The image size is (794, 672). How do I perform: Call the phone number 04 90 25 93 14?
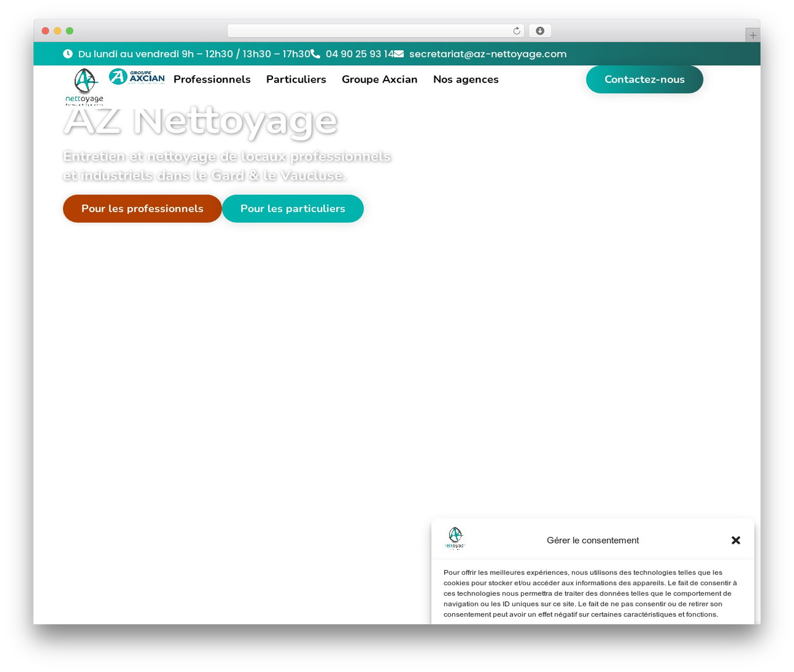[x=359, y=54]
